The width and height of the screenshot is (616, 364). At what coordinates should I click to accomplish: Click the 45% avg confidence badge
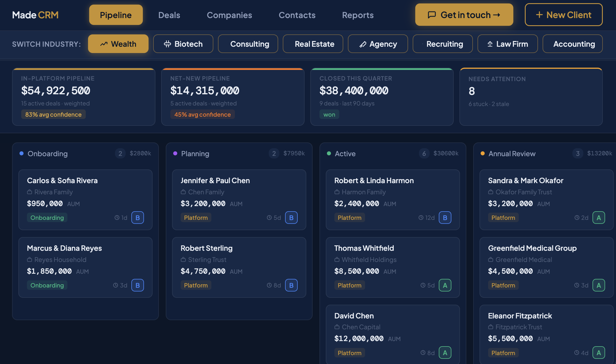(x=202, y=114)
